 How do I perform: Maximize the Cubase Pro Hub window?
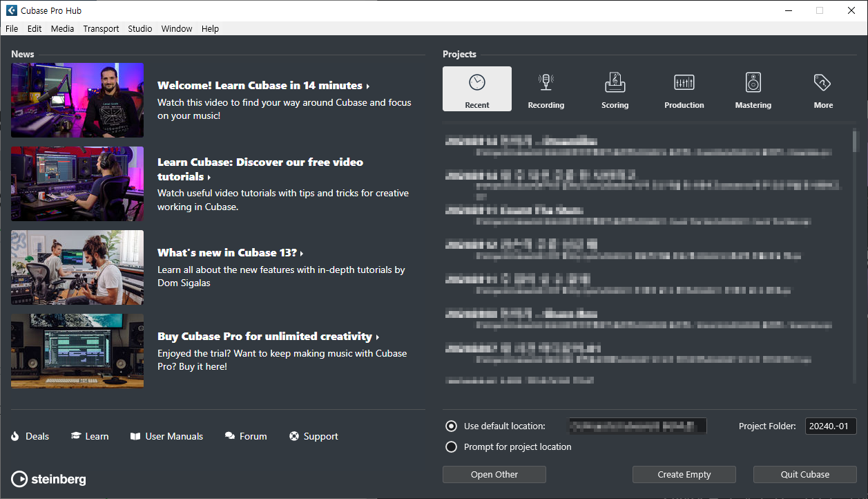pyautogui.click(x=820, y=10)
